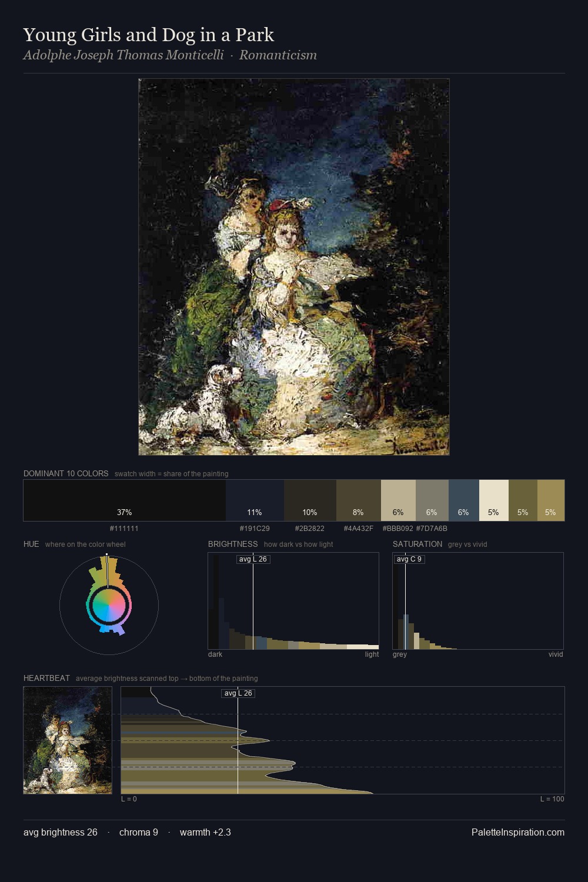Click the saturation histogram chart
This screenshot has width=588, height=882.
(x=478, y=601)
